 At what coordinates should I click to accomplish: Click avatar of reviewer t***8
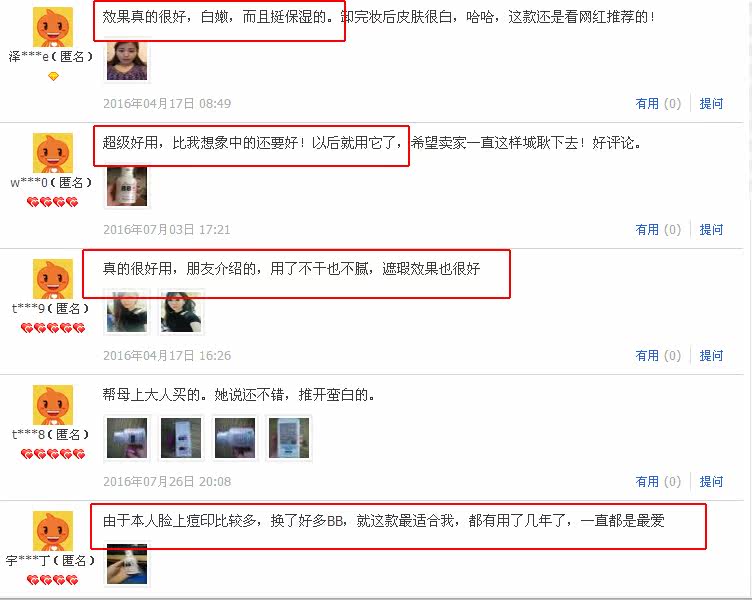coord(53,405)
